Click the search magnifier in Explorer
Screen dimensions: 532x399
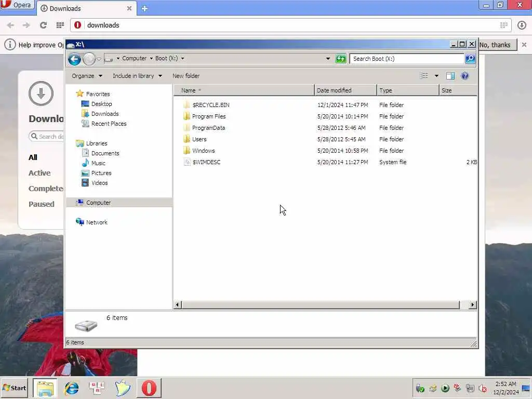coord(470,59)
